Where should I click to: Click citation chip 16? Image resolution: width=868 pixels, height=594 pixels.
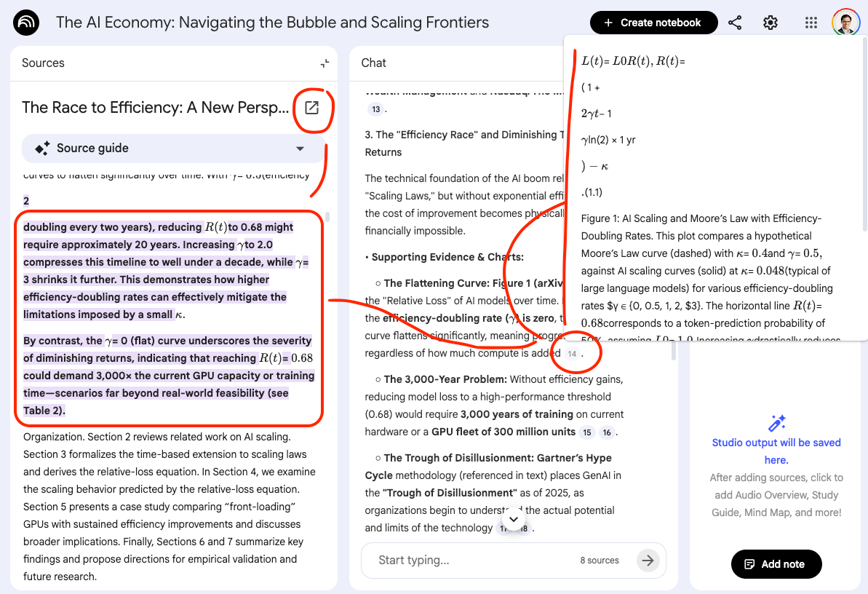click(x=607, y=432)
